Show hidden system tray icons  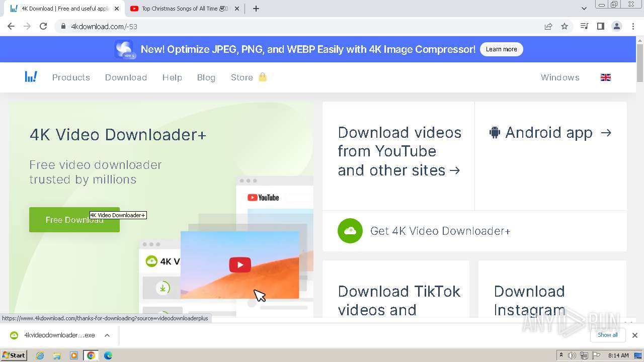point(561,355)
